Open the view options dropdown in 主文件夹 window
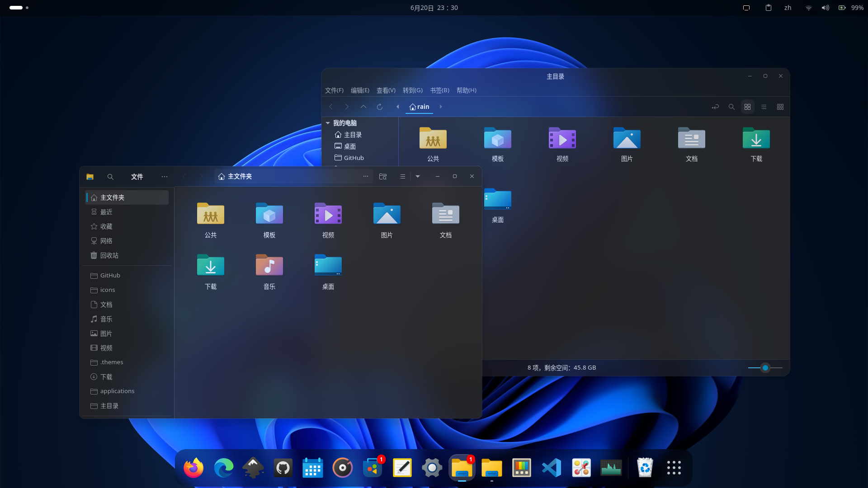The image size is (868, 488). click(x=418, y=177)
